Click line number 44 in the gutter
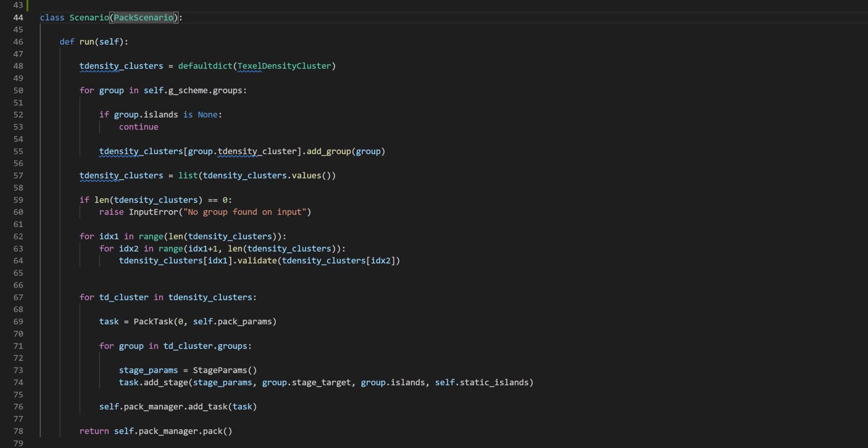The height and width of the screenshot is (448, 868). click(18, 17)
